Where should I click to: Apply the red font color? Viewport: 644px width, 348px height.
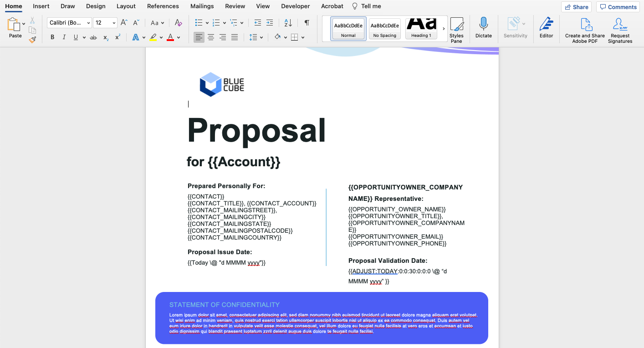pyautogui.click(x=170, y=37)
